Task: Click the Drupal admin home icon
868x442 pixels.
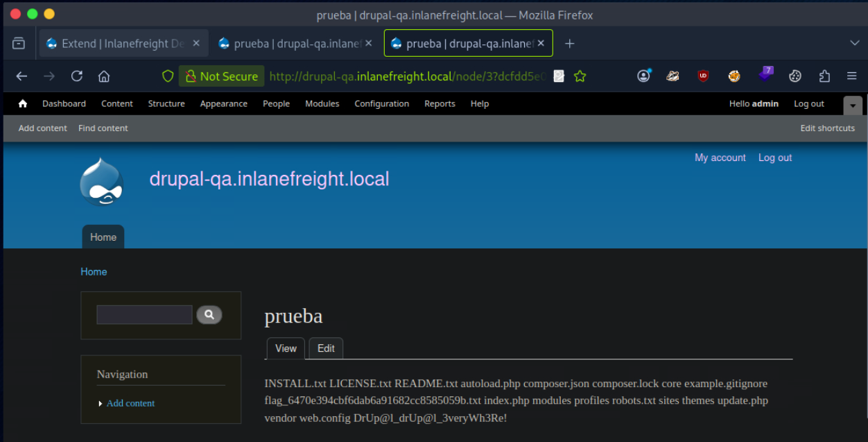Action: [23, 103]
